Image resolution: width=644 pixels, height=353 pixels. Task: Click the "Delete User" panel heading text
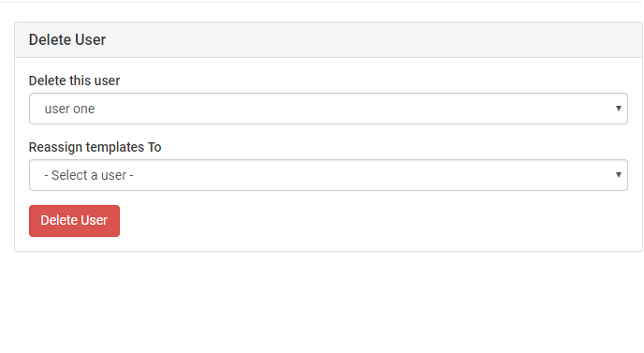click(x=67, y=40)
